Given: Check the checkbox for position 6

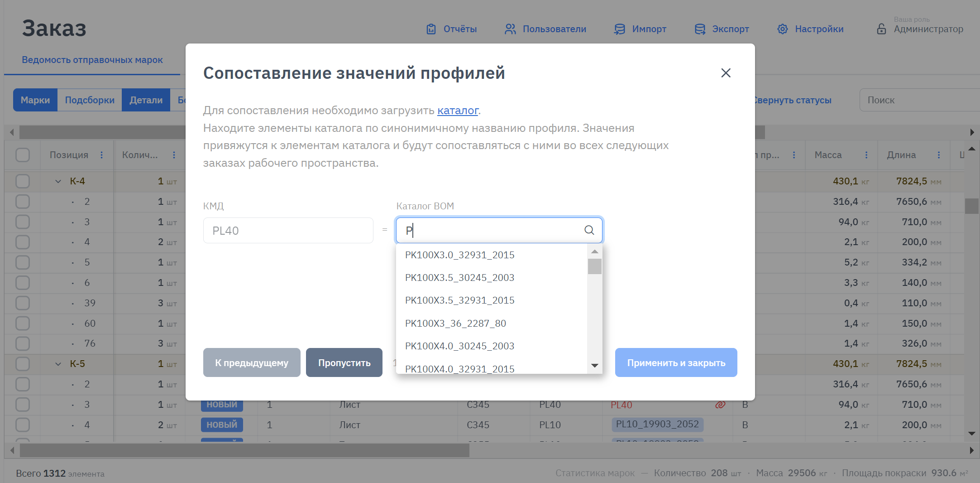Looking at the screenshot, I should (23, 283).
